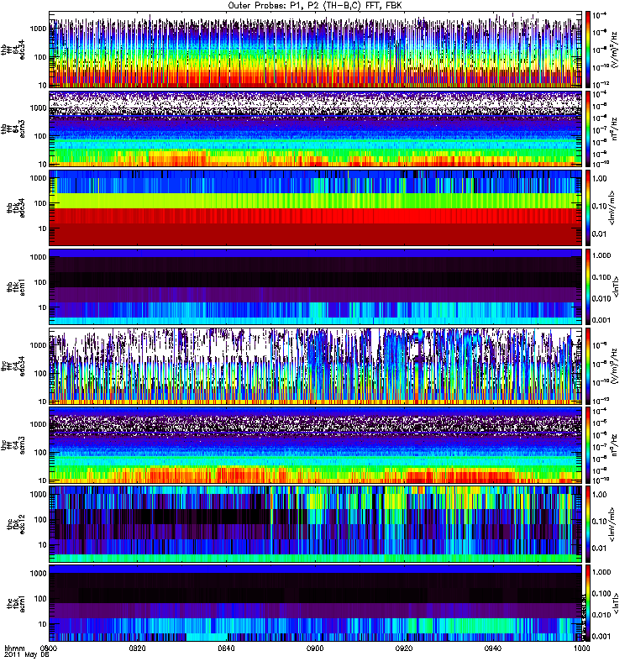Image resolution: width=630 pixels, height=672 pixels.
Task: Click the 0820 time axis tick label
Action: point(138,648)
